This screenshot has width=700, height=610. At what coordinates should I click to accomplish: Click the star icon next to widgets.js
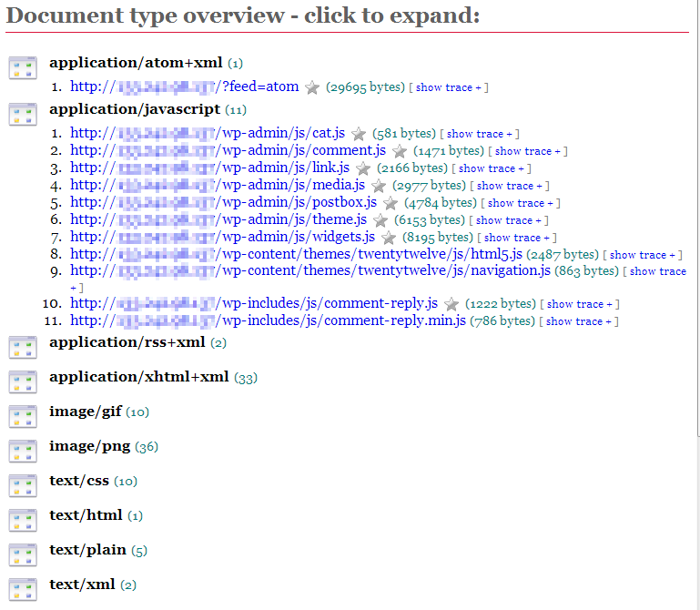[x=389, y=238]
